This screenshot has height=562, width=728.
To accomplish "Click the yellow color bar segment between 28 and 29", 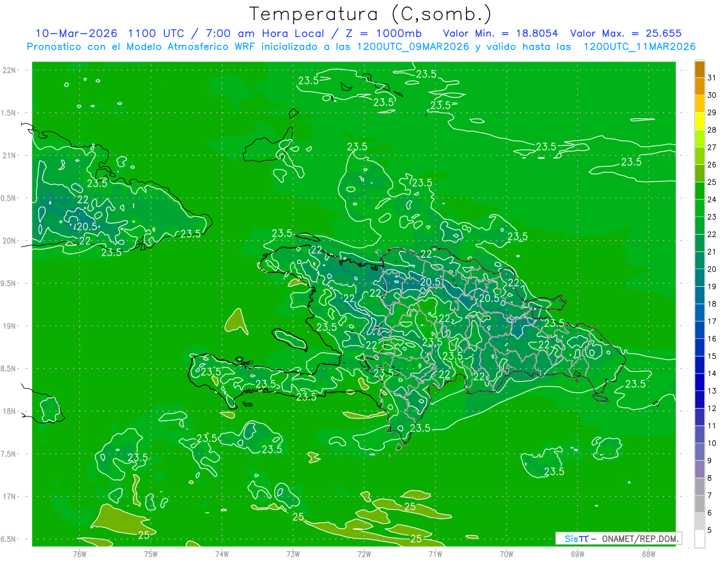I will point(699,121).
